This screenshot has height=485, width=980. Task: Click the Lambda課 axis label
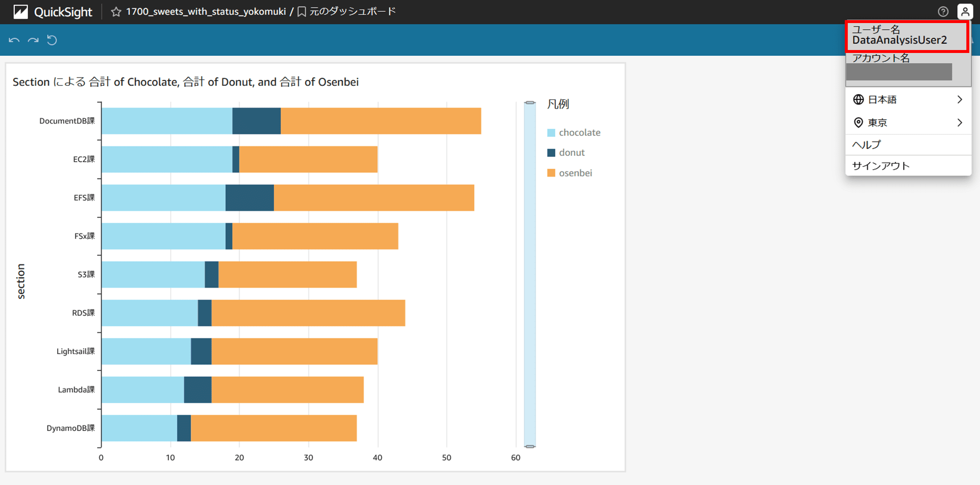tap(76, 389)
